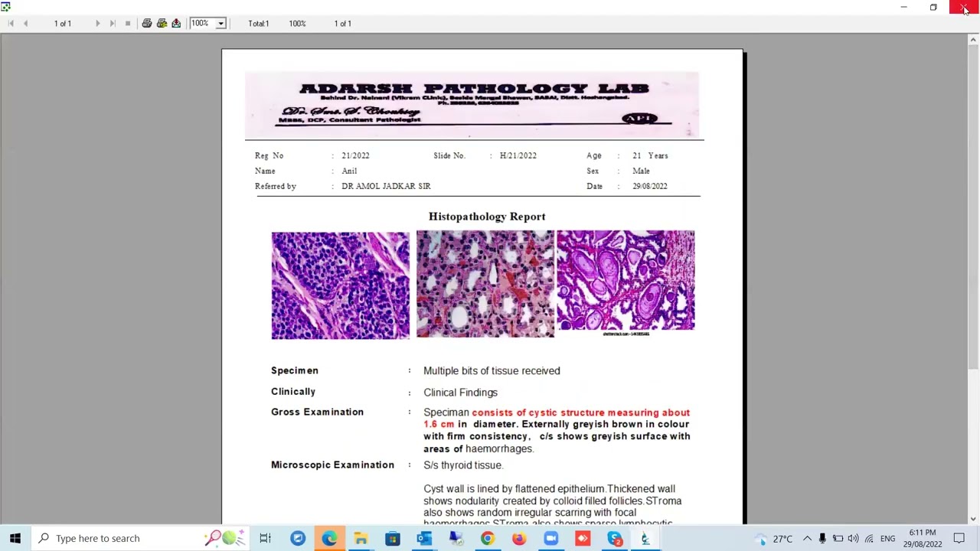Open File Explorer from the taskbar
The image size is (980, 551).
[x=361, y=538]
